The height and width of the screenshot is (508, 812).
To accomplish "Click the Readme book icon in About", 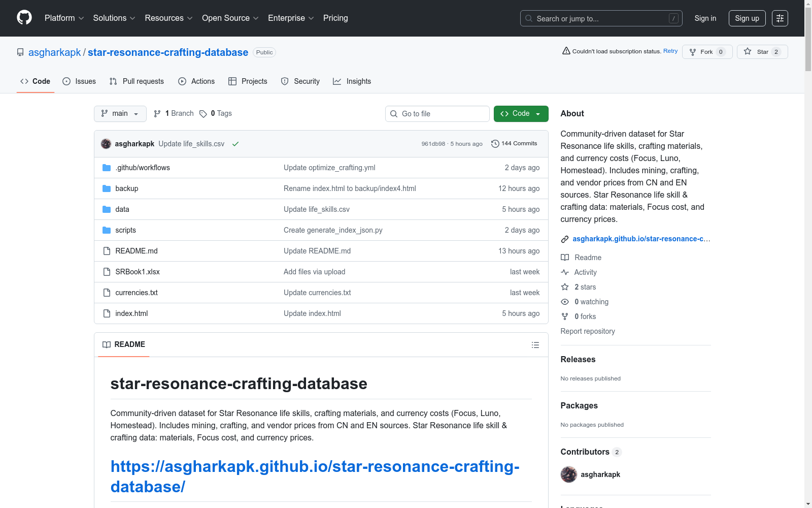I will point(565,258).
